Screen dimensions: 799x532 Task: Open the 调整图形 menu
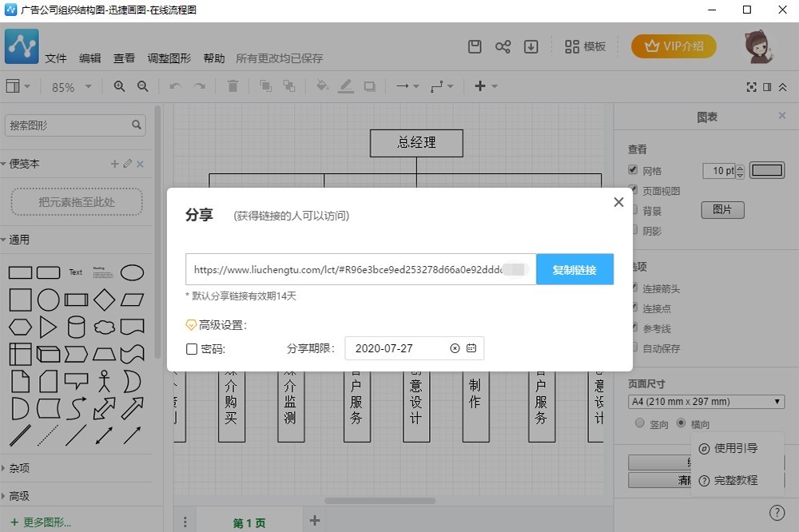click(x=169, y=58)
